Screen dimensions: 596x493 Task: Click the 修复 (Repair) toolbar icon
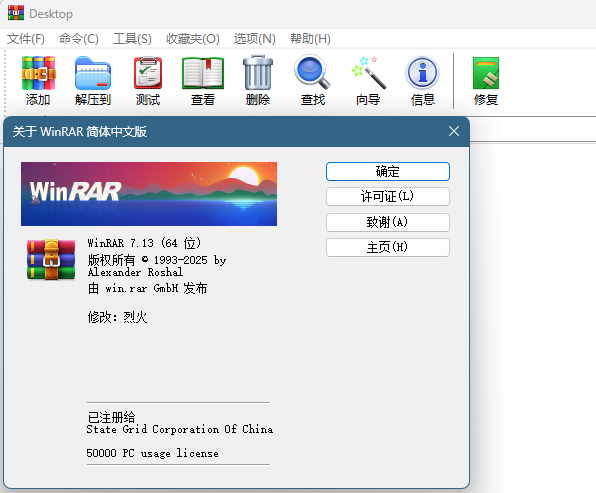pos(486,73)
